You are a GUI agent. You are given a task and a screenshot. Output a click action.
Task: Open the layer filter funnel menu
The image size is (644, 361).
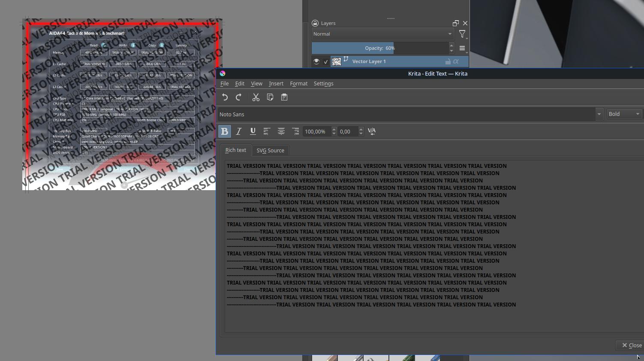tap(462, 34)
